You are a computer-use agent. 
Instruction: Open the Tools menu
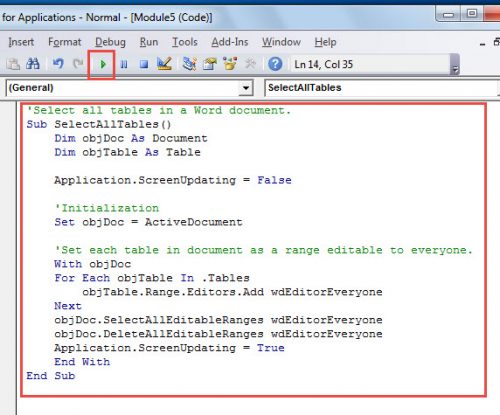tap(185, 42)
